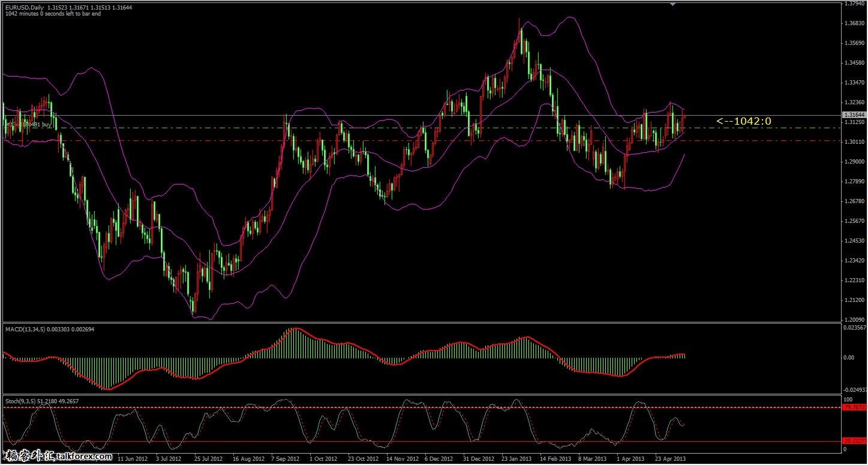This screenshot has height=465, width=868.
Task: Click the 23 Apr 2013 date label
Action: [669, 459]
